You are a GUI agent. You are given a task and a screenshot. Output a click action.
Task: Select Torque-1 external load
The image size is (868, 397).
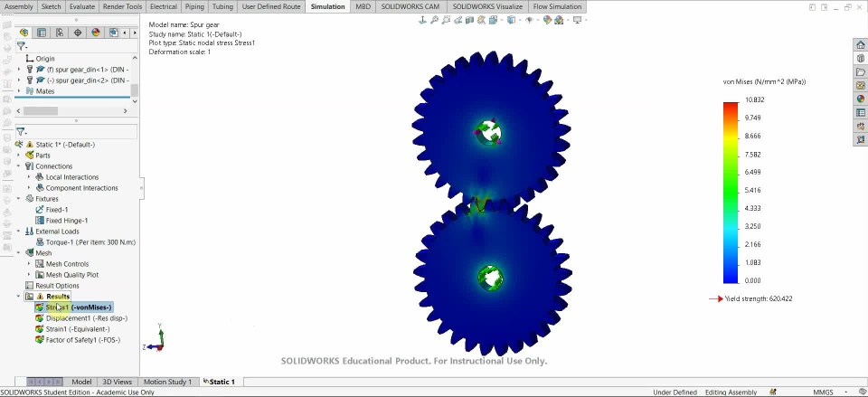[85, 242]
